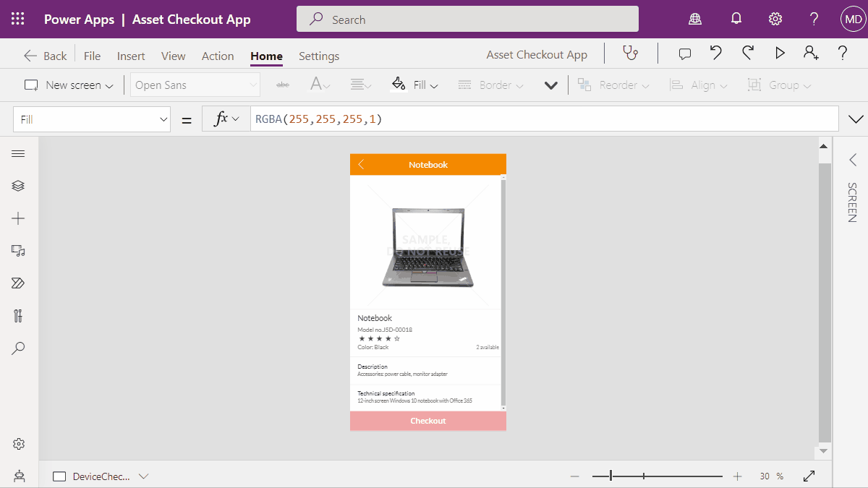The image size is (868, 488).
Task: Switch to the Settings tab
Action: click(318, 56)
